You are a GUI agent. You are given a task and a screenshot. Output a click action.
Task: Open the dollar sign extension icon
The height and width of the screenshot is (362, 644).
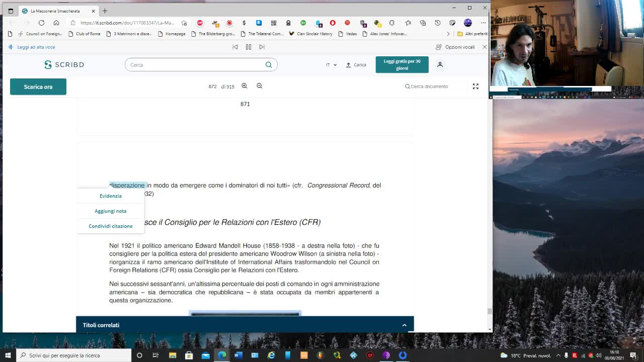pyautogui.click(x=244, y=23)
